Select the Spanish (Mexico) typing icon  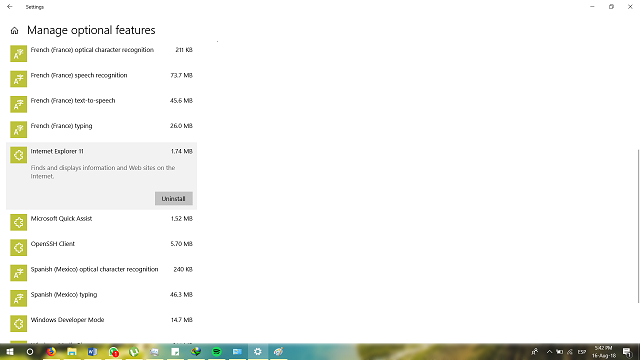[x=18, y=298]
